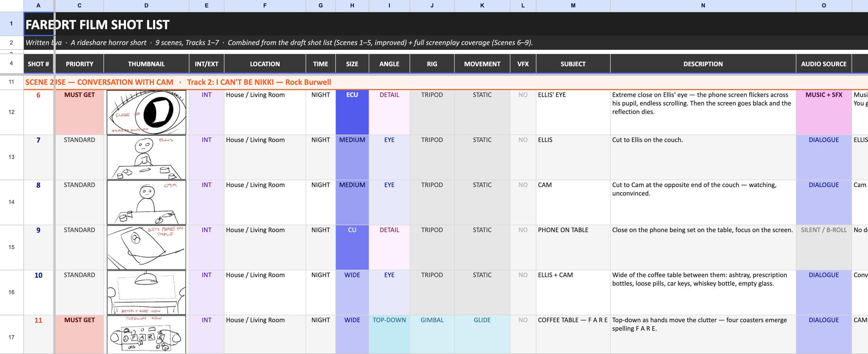Select column header C

click(x=80, y=6)
